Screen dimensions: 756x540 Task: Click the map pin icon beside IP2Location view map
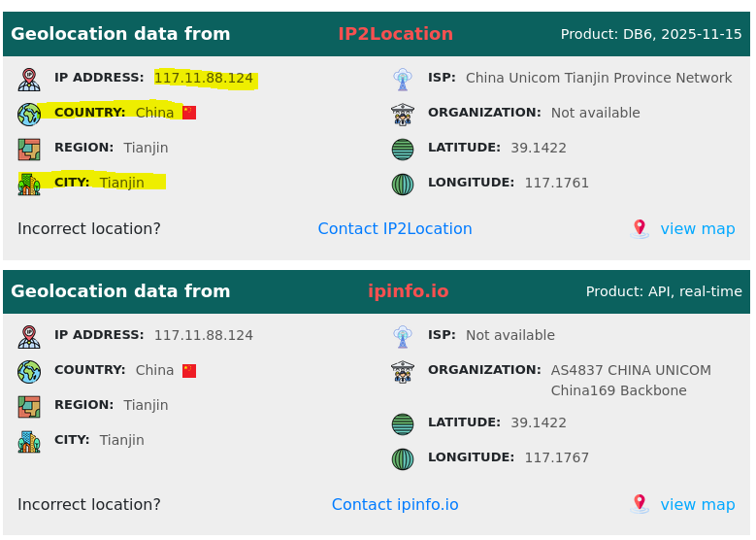coord(640,229)
